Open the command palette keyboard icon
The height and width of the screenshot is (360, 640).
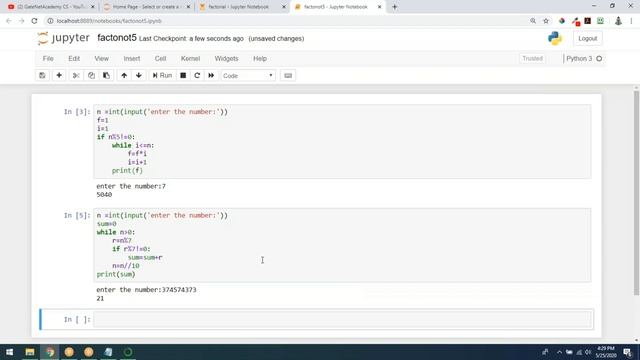coord(288,76)
